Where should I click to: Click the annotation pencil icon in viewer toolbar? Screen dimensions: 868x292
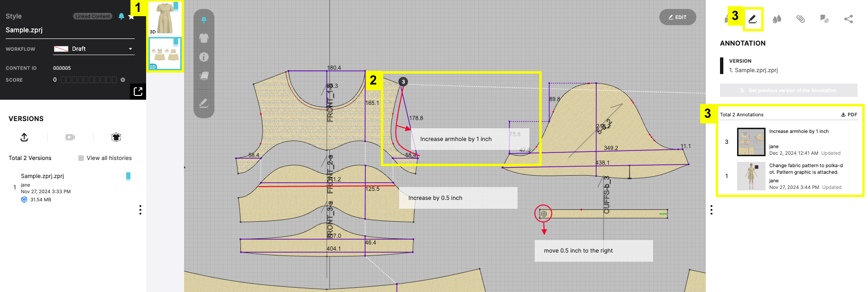tap(204, 103)
